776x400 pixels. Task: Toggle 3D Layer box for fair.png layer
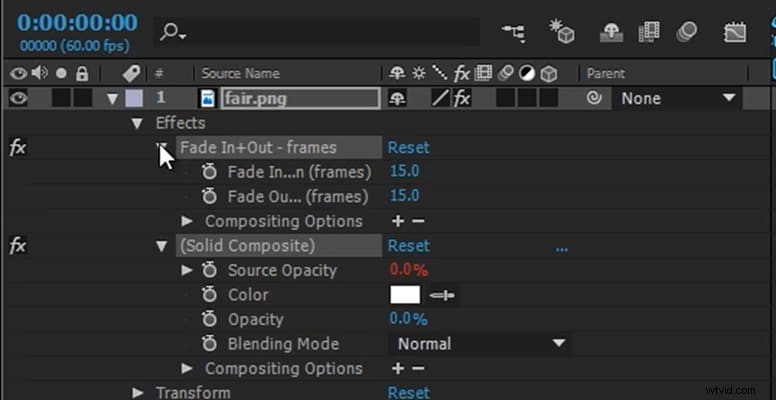549,98
